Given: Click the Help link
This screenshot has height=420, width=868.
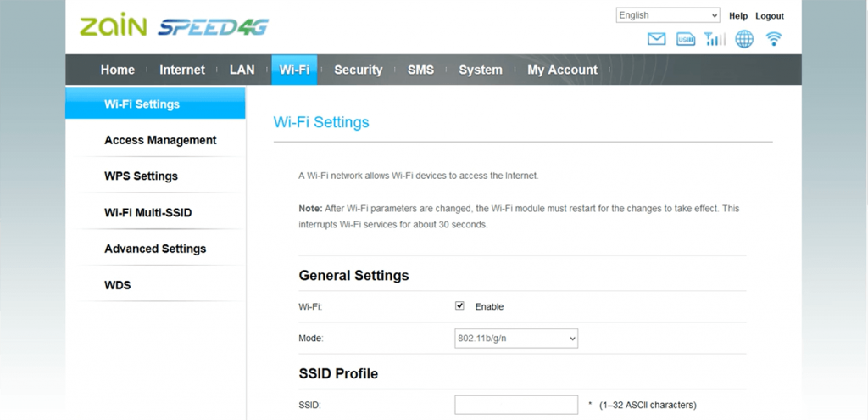Looking at the screenshot, I should point(738,16).
